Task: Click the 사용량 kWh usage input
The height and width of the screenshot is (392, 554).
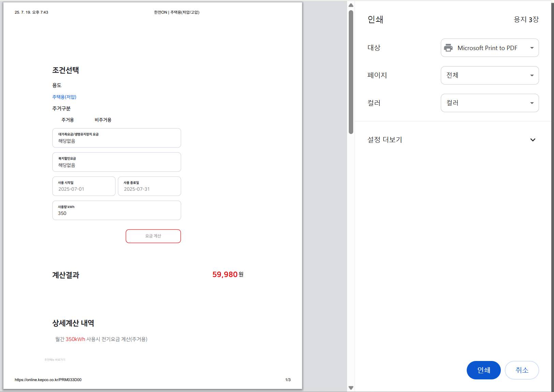Action: coord(117,210)
